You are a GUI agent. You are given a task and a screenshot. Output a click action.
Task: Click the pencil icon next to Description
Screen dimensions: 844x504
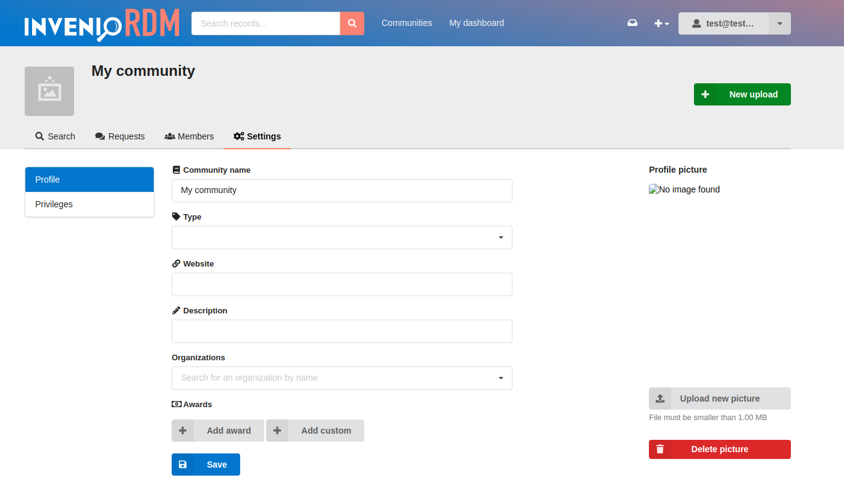[175, 310]
